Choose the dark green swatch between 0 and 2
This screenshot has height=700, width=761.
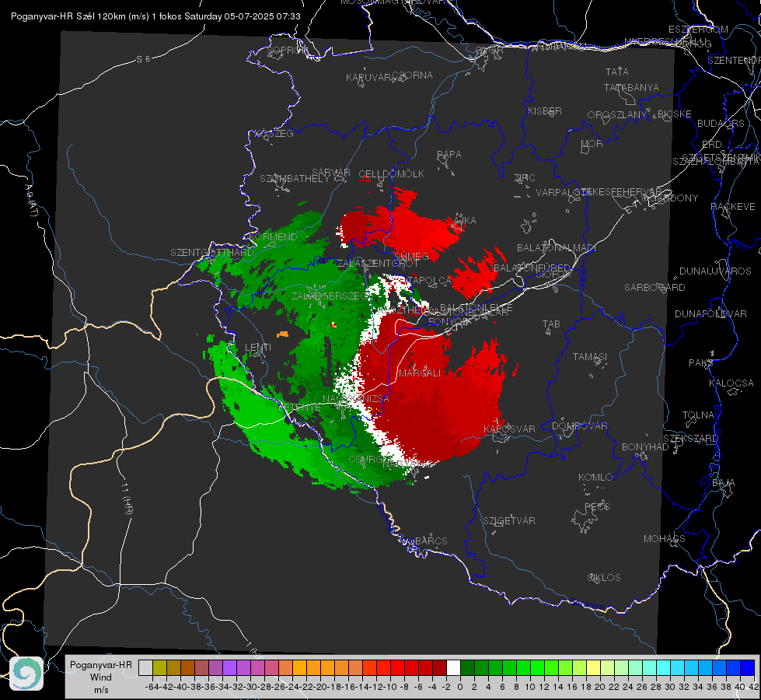tap(467, 668)
